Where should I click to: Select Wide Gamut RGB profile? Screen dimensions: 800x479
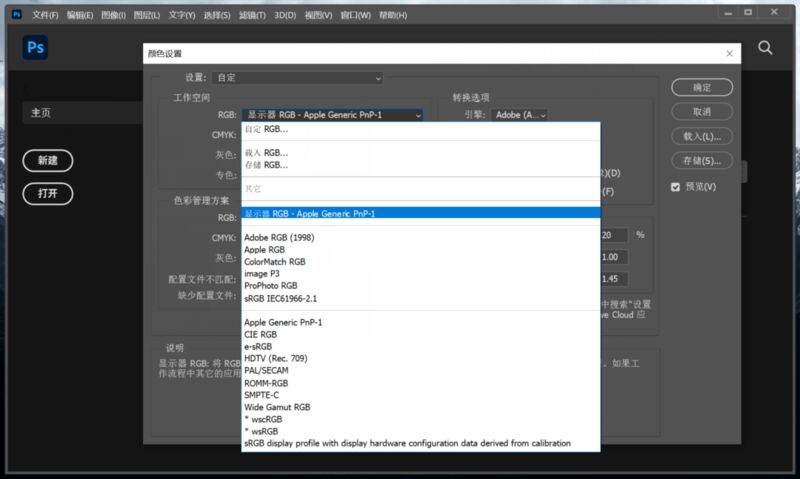[421, 407]
